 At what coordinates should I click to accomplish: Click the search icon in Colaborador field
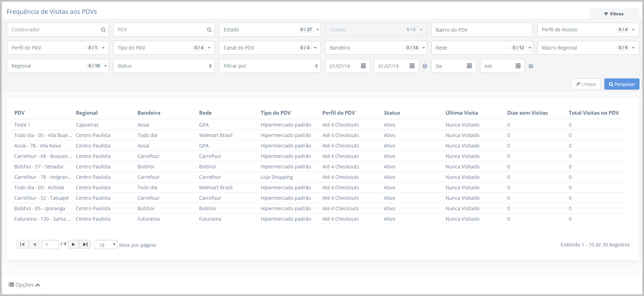coord(103,30)
